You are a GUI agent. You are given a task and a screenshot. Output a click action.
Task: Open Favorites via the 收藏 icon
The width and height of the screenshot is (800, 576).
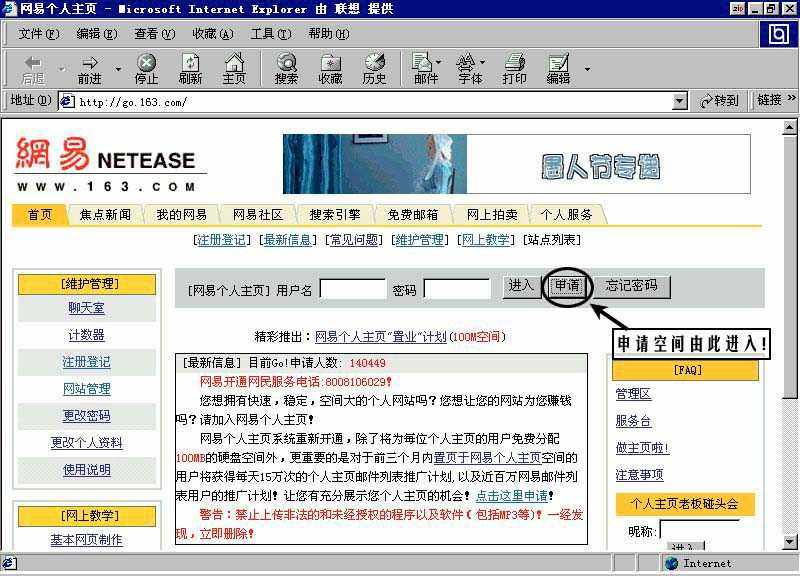coord(331,67)
